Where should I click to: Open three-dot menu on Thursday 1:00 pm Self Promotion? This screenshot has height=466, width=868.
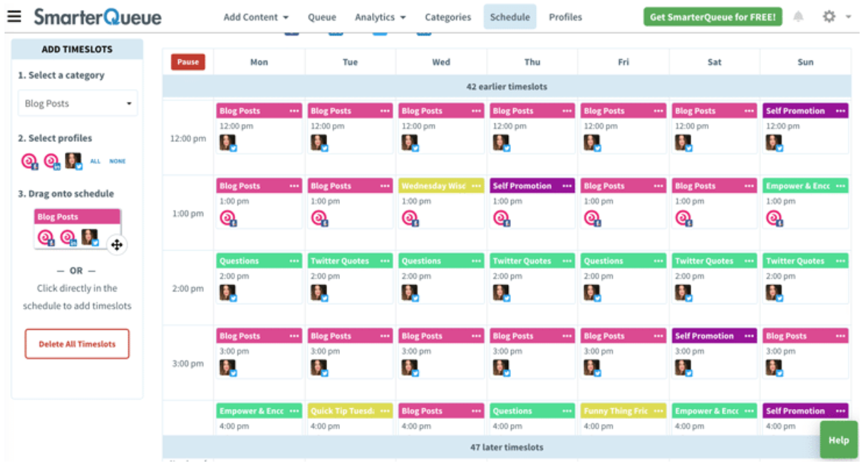tap(567, 186)
